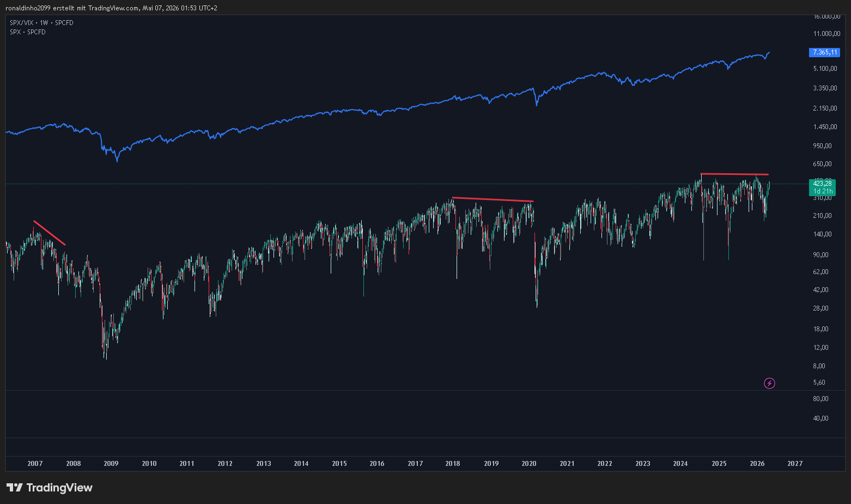Click the 5.100,00 price axis value
The width and height of the screenshot is (851, 504).
(825, 69)
